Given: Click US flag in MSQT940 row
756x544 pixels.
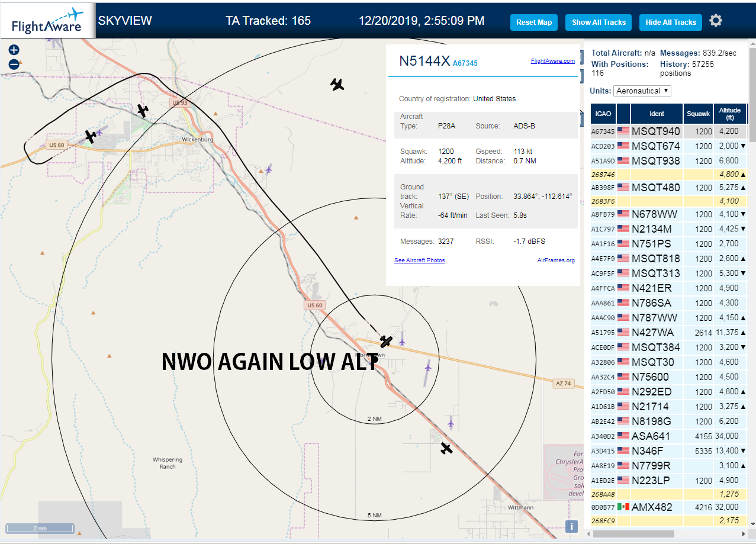Looking at the screenshot, I should 623,131.
